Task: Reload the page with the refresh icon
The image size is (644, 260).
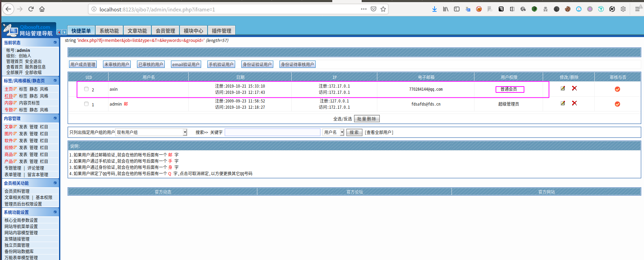Action: coord(31,9)
